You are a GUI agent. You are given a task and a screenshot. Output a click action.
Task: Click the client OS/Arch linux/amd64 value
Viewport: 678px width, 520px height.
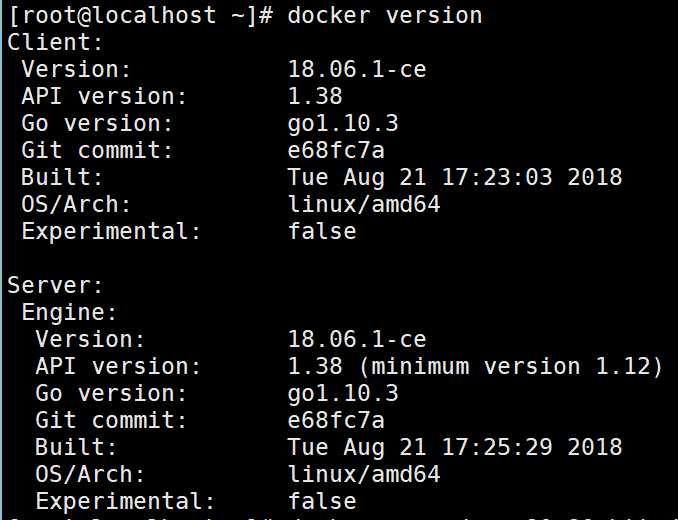click(x=364, y=204)
